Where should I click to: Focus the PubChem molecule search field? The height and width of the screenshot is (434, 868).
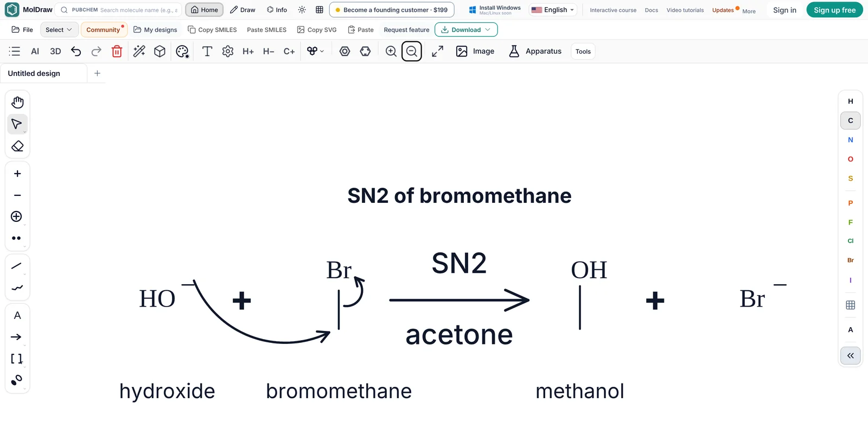click(x=119, y=10)
